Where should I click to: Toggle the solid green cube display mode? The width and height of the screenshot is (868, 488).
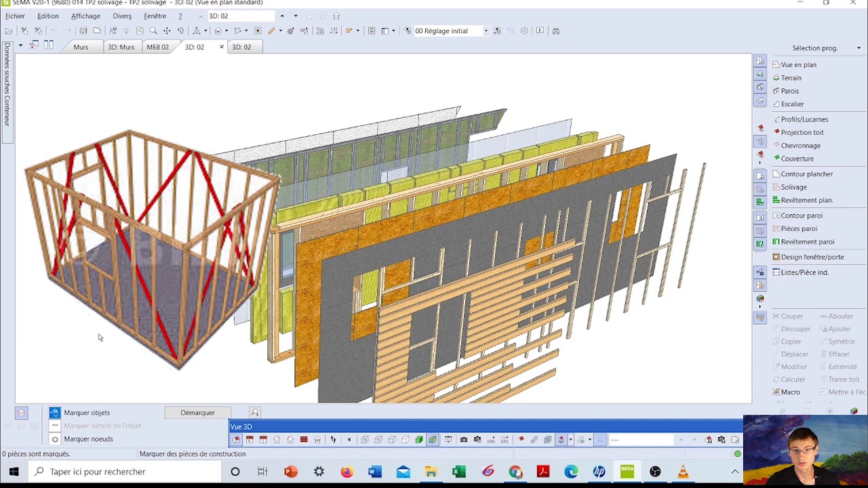click(x=419, y=440)
